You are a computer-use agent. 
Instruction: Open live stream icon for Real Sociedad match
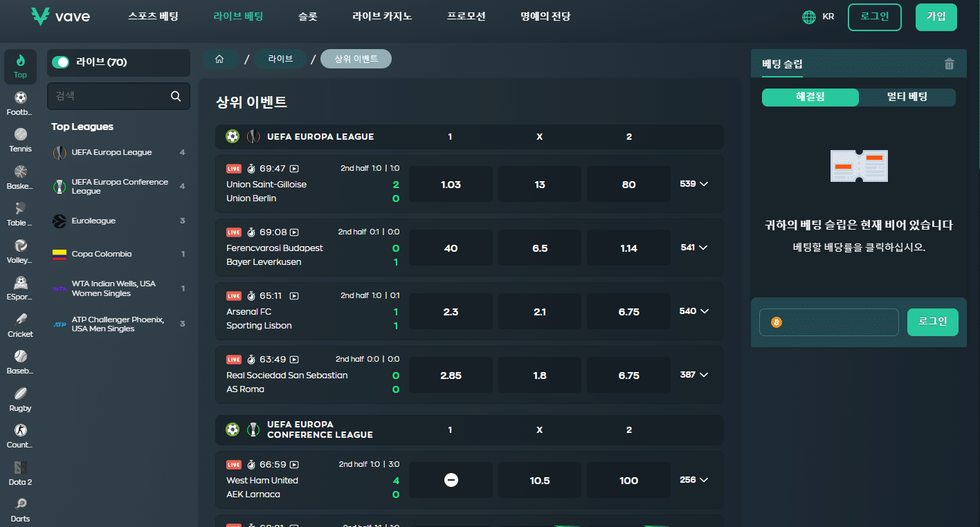click(294, 359)
